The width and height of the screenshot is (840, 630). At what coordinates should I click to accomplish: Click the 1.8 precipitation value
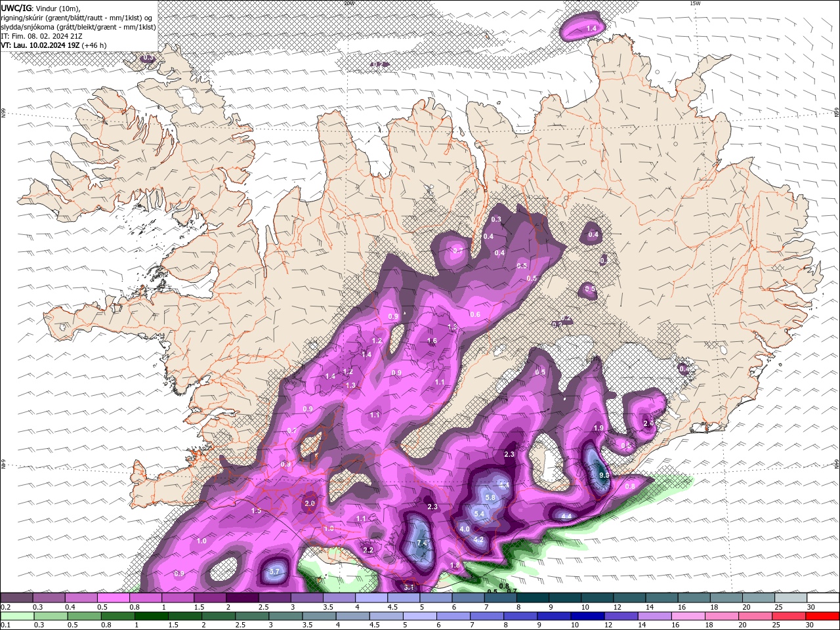point(455,565)
